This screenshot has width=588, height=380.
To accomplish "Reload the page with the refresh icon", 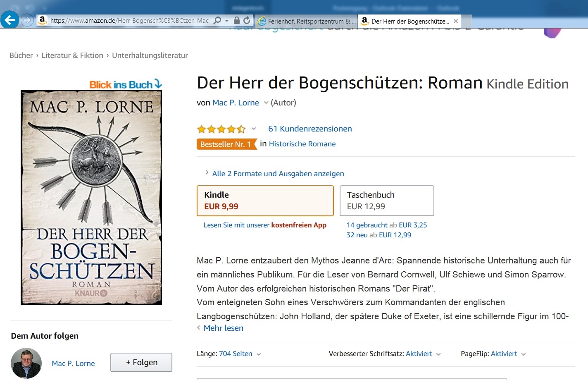I will click(x=247, y=20).
